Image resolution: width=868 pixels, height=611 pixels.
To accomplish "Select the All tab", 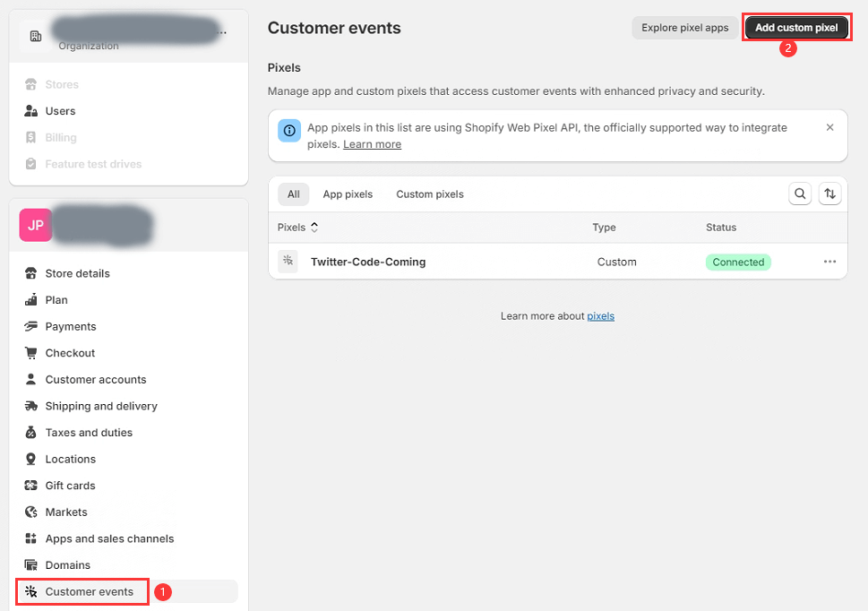I will [x=294, y=194].
